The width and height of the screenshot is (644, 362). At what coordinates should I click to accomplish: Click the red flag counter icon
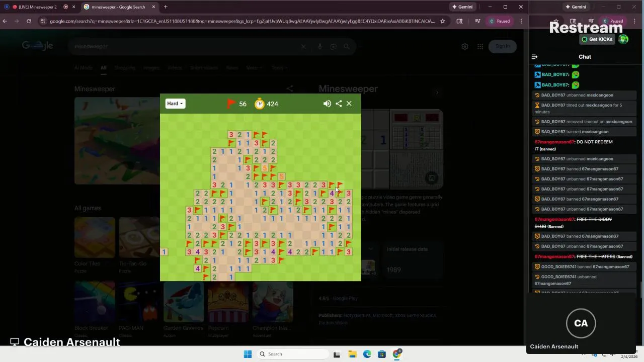[x=231, y=104]
